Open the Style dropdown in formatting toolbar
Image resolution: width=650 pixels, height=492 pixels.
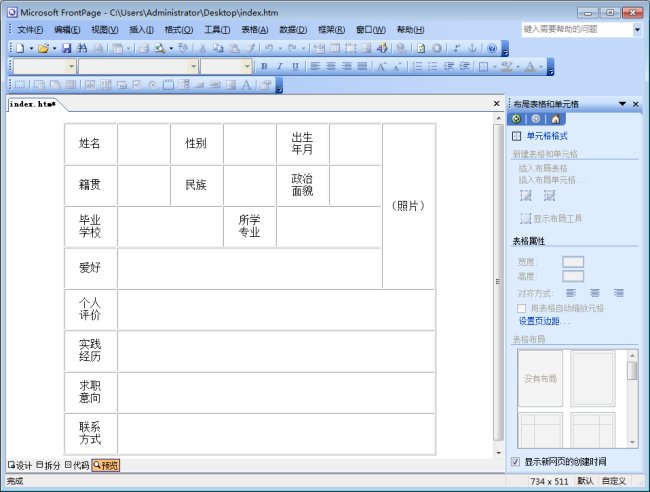pyautogui.click(x=71, y=66)
